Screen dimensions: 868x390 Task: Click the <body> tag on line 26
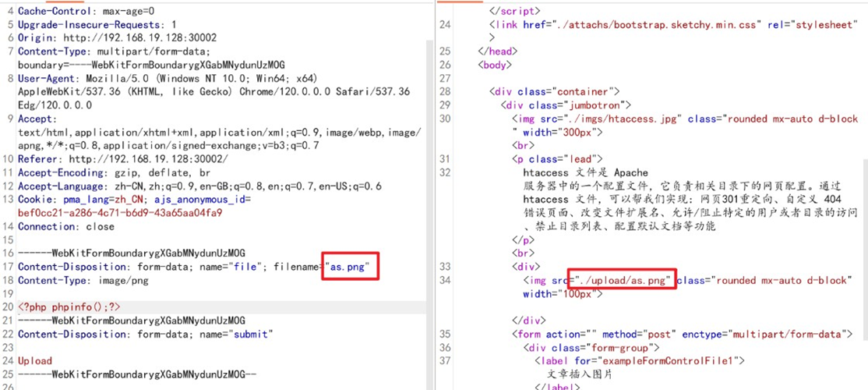tap(494, 65)
